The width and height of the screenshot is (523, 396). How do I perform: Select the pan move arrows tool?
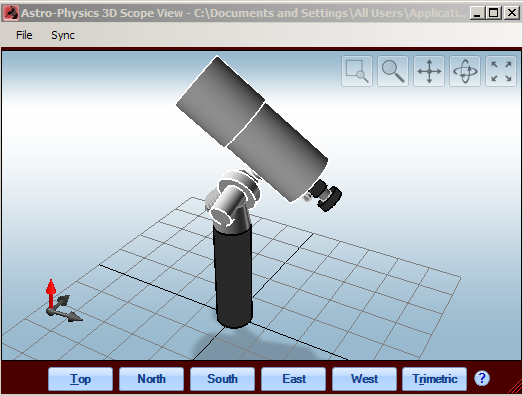429,71
